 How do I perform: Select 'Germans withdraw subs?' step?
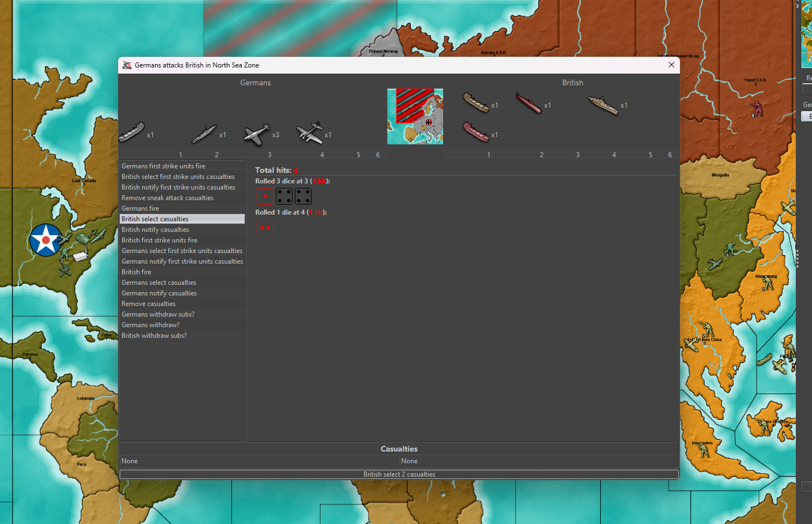point(182,314)
